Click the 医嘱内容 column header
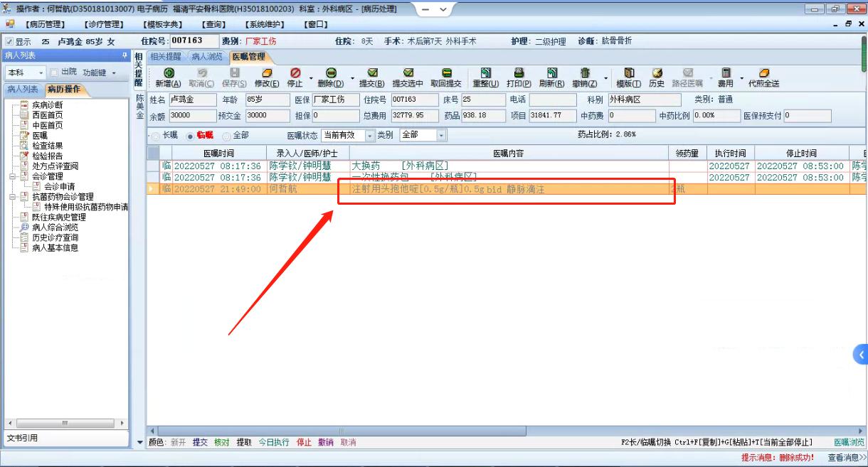This screenshot has height=467, width=868. 509,154
